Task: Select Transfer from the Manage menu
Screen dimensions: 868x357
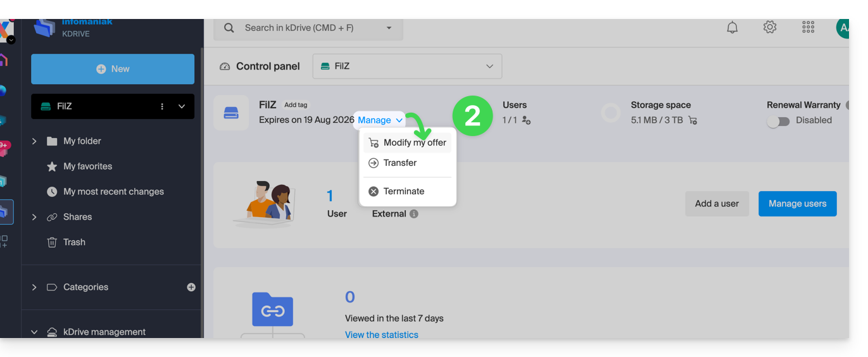Action: point(399,163)
